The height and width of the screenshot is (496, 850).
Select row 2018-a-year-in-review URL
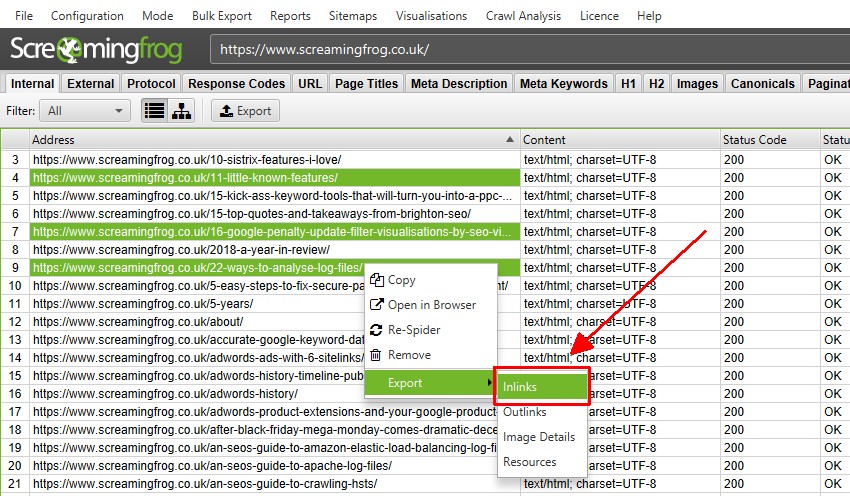(275, 250)
